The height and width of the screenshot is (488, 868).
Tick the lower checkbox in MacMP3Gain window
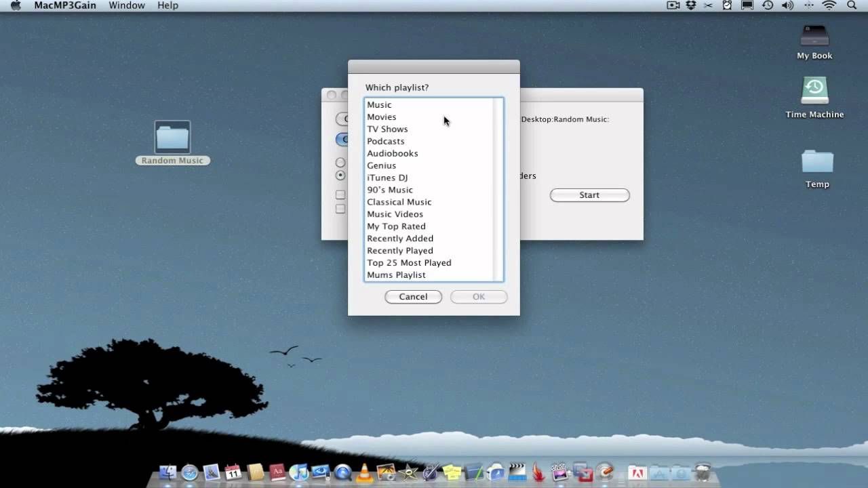click(x=340, y=209)
